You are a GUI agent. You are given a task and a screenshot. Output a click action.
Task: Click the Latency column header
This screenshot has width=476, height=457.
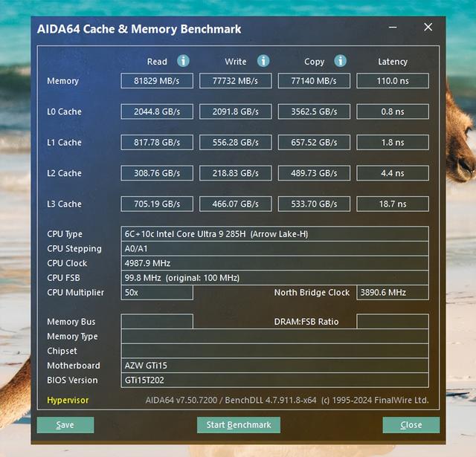(393, 62)
